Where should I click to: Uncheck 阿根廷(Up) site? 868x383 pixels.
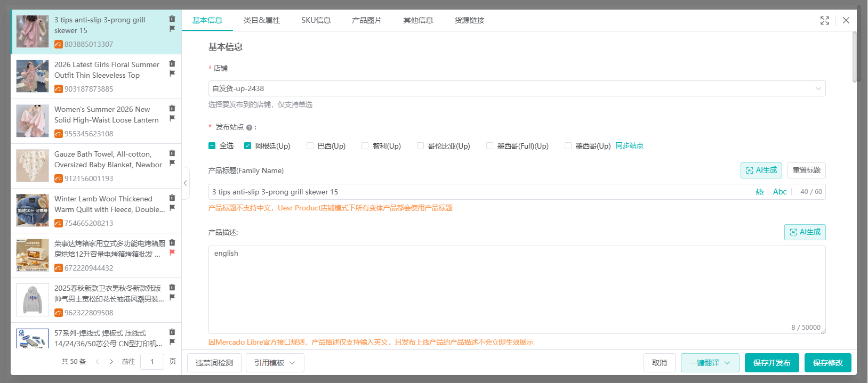(247, 145)
